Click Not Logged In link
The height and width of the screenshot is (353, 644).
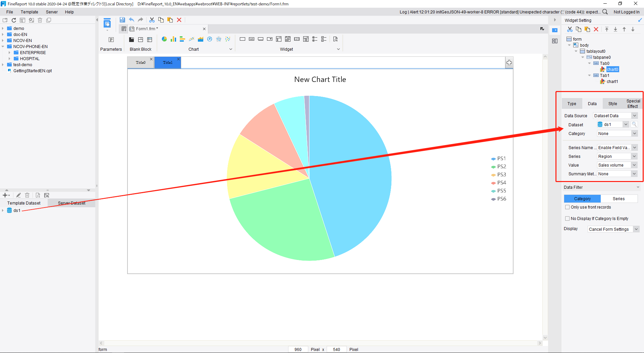[627, 12]
